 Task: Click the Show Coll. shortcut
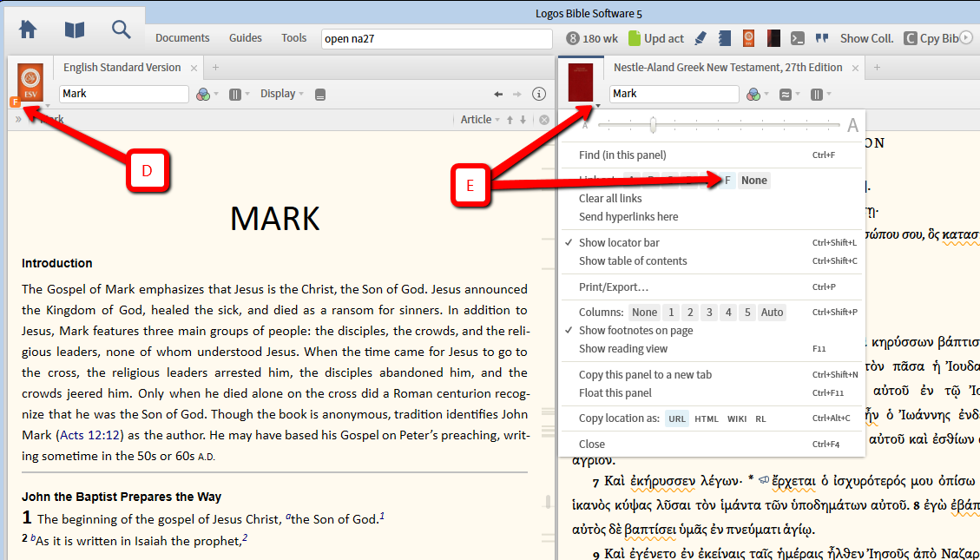click(866, 38)
